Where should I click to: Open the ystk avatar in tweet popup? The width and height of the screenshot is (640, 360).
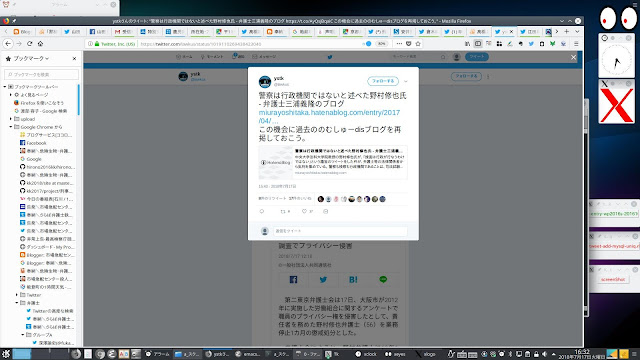coord(265,82)
